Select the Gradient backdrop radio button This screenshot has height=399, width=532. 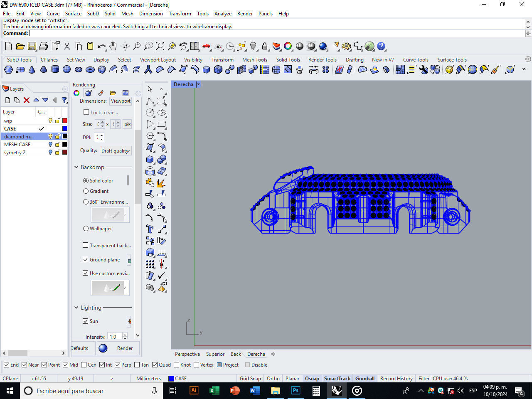tap(86, 191)
